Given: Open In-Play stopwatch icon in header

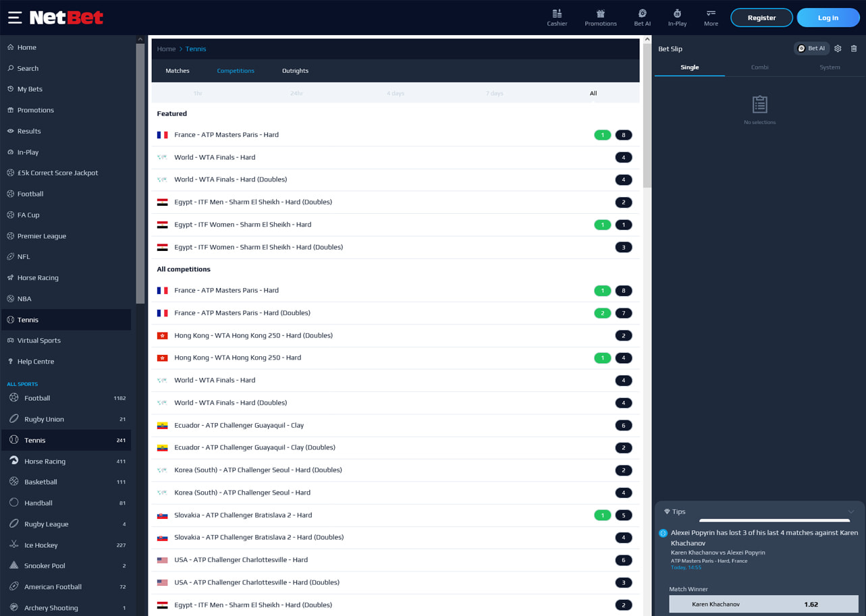Looking at the screenshot, I should click(x=677, y=18).
